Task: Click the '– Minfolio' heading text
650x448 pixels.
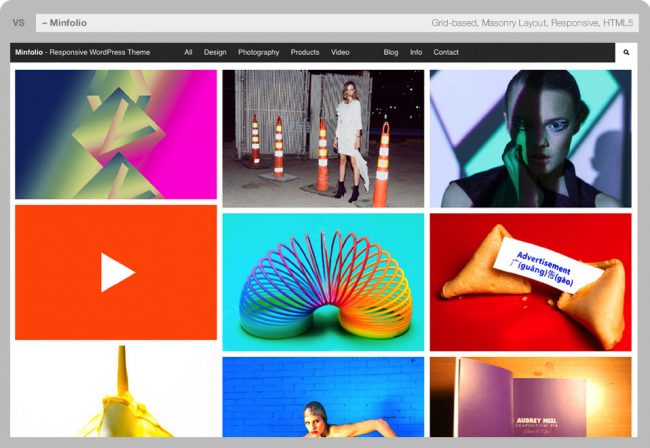Action: [x=65, y=23]
